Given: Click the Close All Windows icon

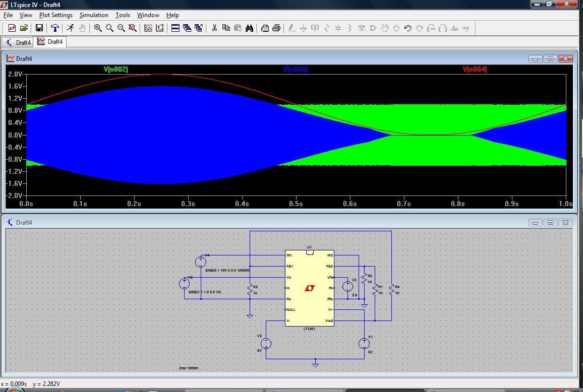Looking at the screenshot, I should click(x=199, y=28).
